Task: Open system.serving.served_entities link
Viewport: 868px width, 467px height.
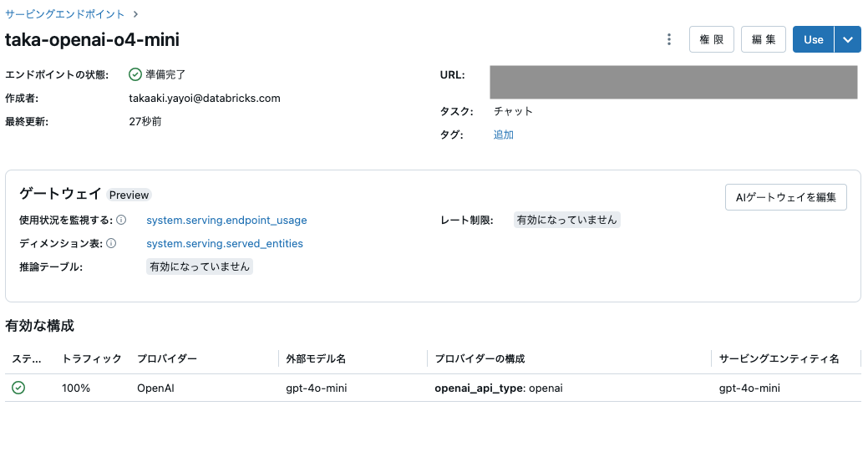Action: coord(224,243)
